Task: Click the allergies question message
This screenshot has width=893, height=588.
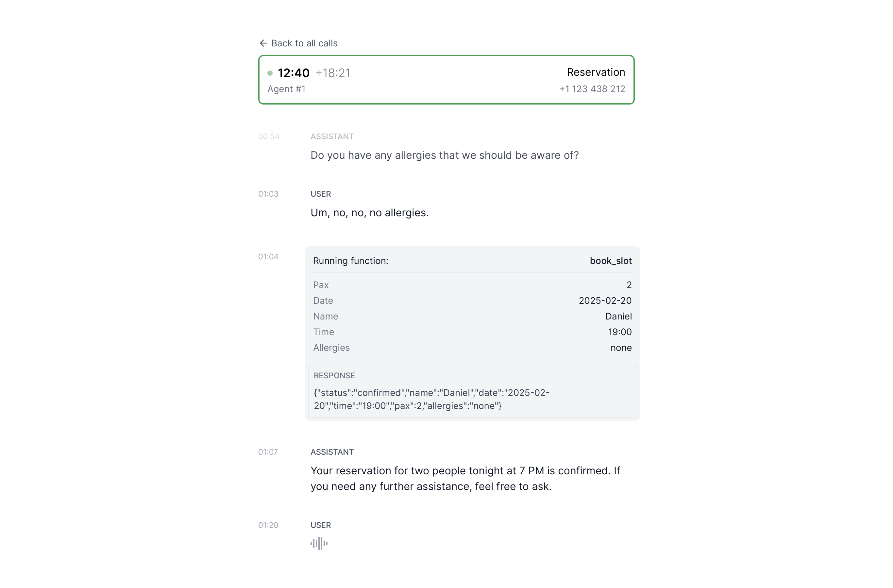Action: click(x=444, y=155)
